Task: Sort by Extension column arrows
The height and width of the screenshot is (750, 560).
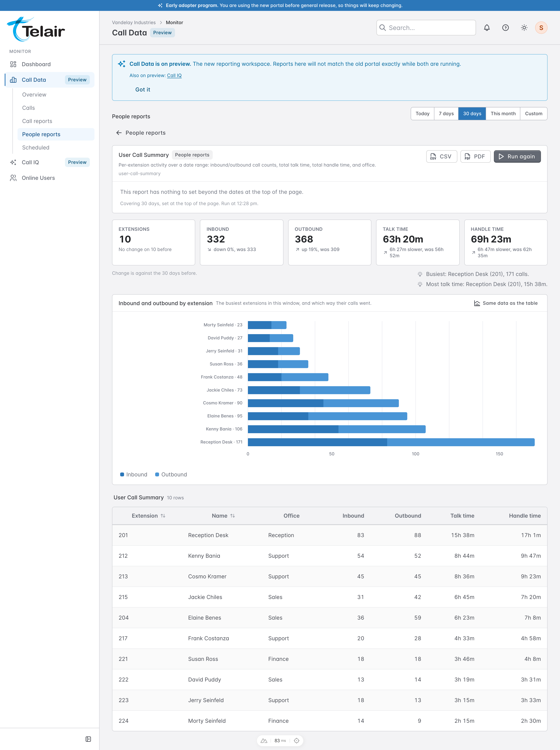Action: pos(163,516)
